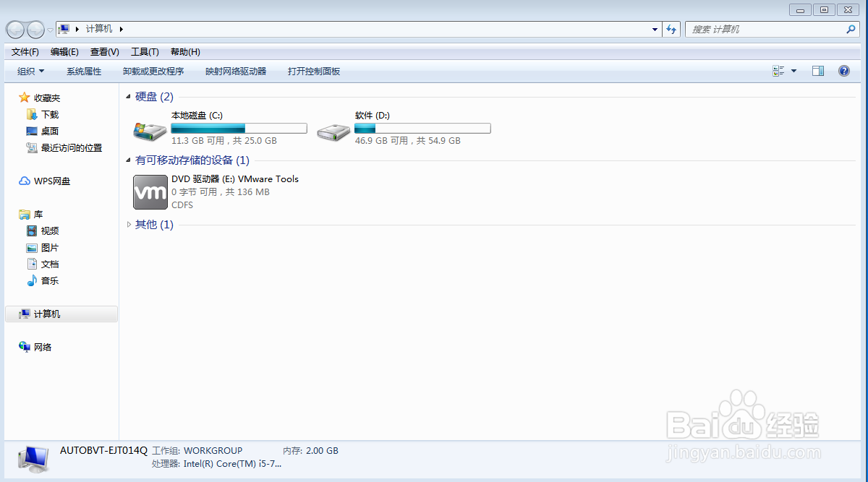Click the help question mark icon
Screen dimensions: 868x482
(x=843, y=71)
